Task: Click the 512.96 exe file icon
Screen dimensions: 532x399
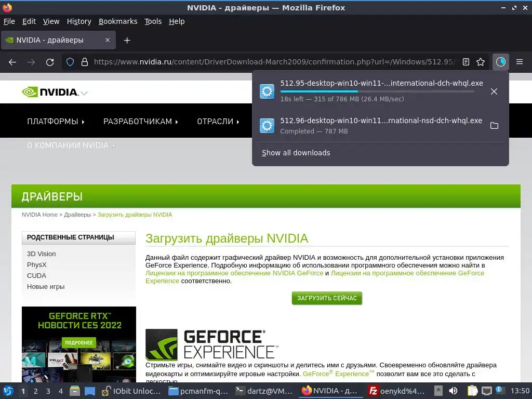Action: 267,126
